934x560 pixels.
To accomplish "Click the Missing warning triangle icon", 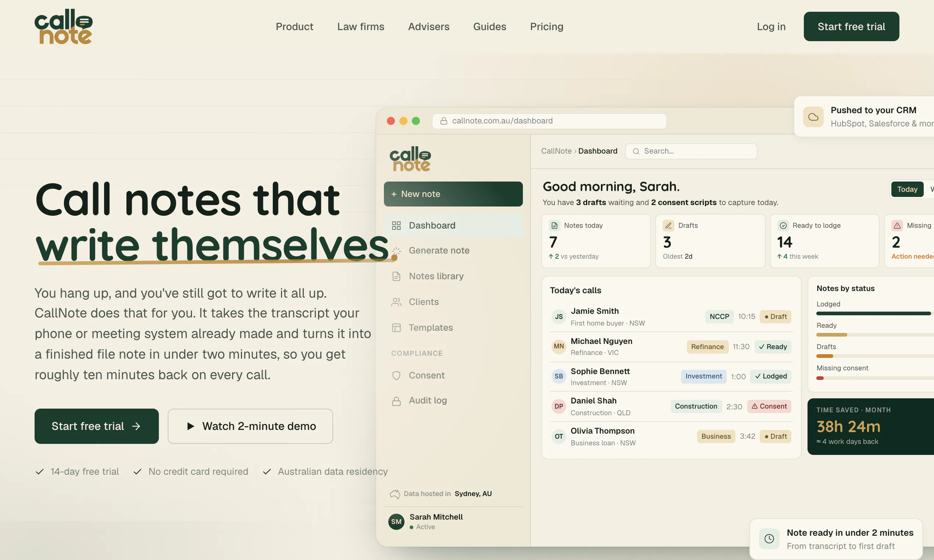I will pyautogui.click(x=897, y=226).
